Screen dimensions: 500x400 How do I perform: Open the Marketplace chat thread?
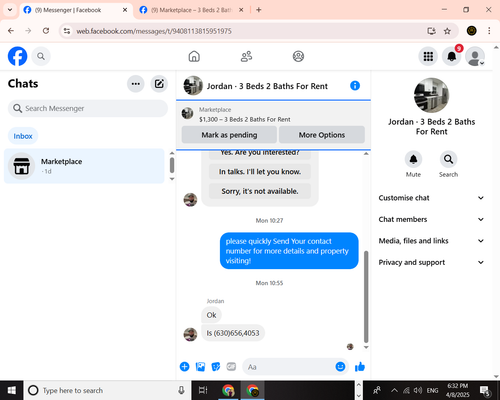pyautogui.click(x=84, y=166)
